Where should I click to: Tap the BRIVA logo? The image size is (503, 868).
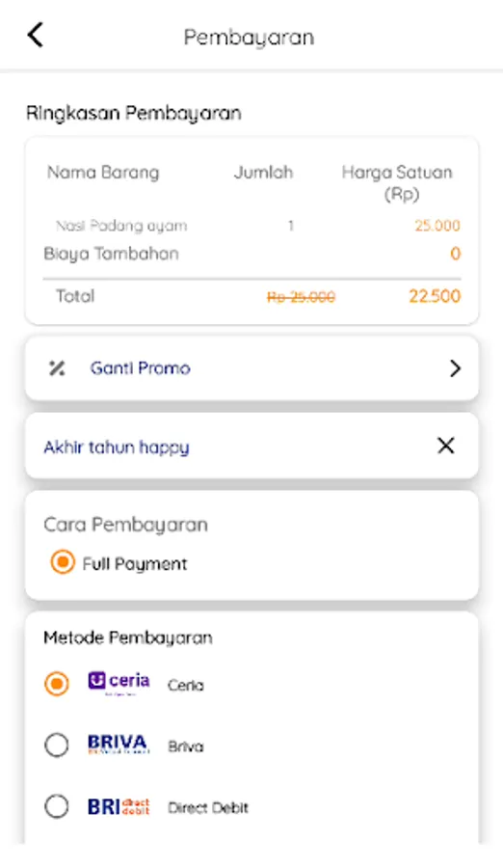(119, 744)
